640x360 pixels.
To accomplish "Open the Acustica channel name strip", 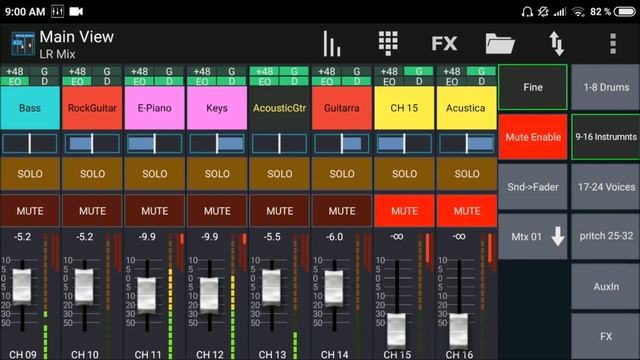I will click(467, 108).
